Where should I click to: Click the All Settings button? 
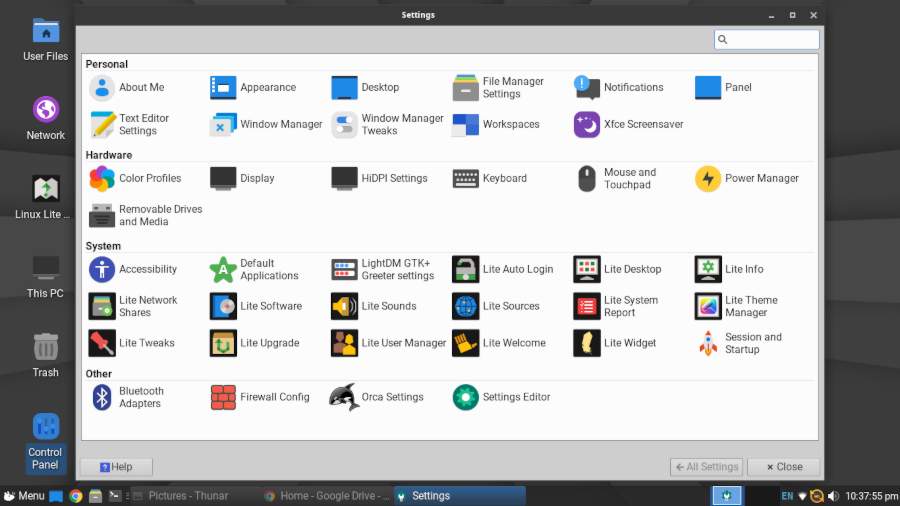(706, 467)
